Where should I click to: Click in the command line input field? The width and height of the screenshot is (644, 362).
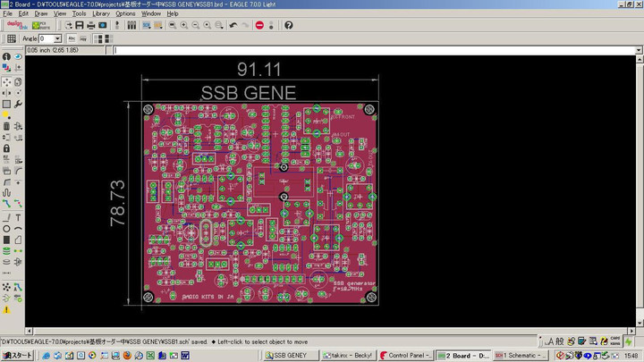(358, 50)
